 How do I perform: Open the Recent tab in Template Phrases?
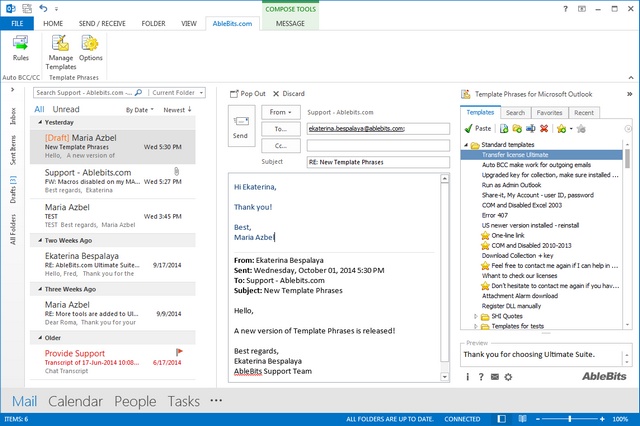pyautogui.click(x=584, y=113)
